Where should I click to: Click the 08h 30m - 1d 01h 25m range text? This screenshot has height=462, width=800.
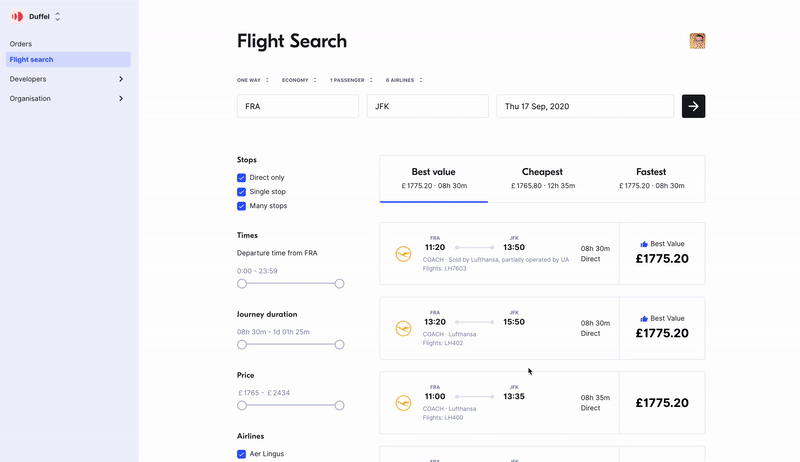point(273,332)
